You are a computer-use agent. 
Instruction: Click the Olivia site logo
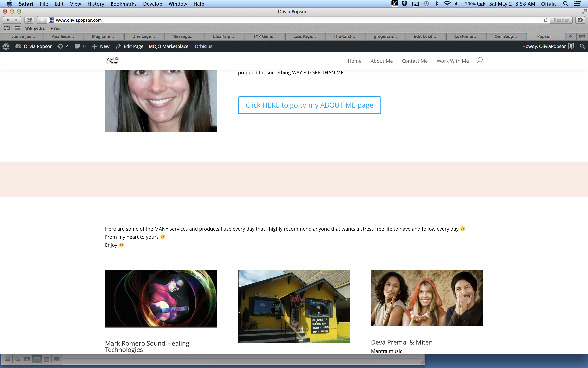(x=112, y=60)
